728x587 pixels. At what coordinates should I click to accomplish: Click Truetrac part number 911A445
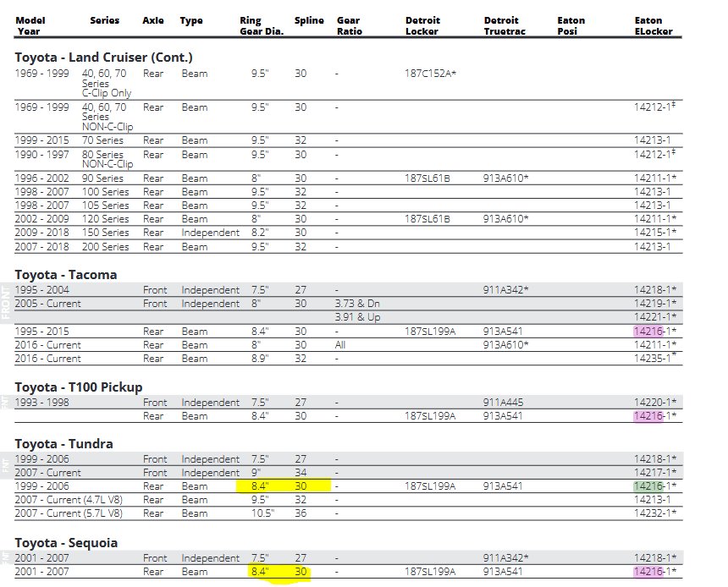click(503, 403)
